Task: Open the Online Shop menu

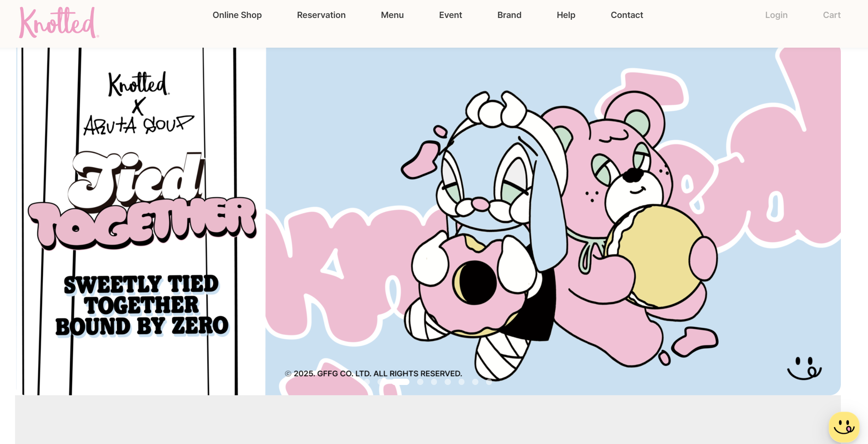Action: [x=237, y=15]
